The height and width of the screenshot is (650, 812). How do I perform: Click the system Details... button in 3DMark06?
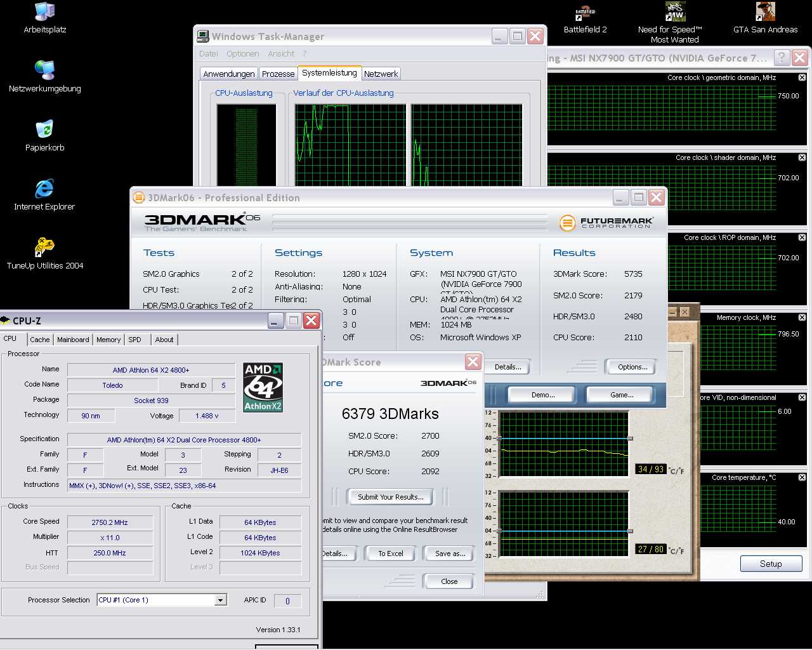pos(507,367)
